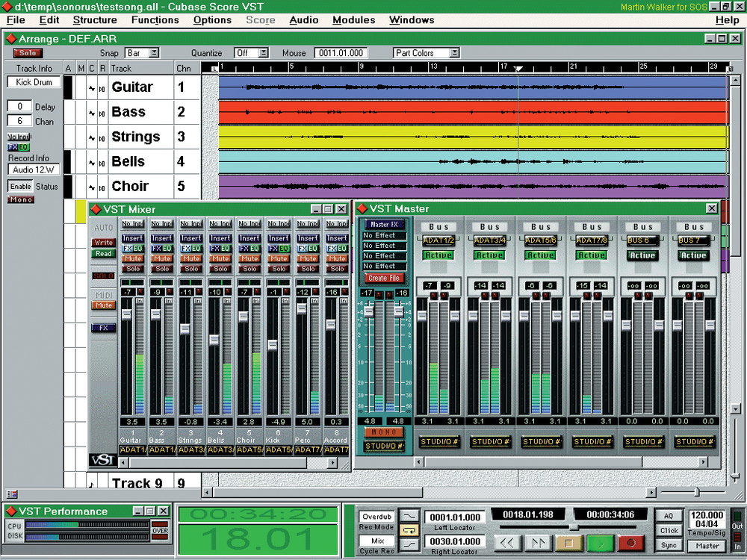The image size is (747, 560).
Task: Open the Modules menu
Action: [353, 20]
